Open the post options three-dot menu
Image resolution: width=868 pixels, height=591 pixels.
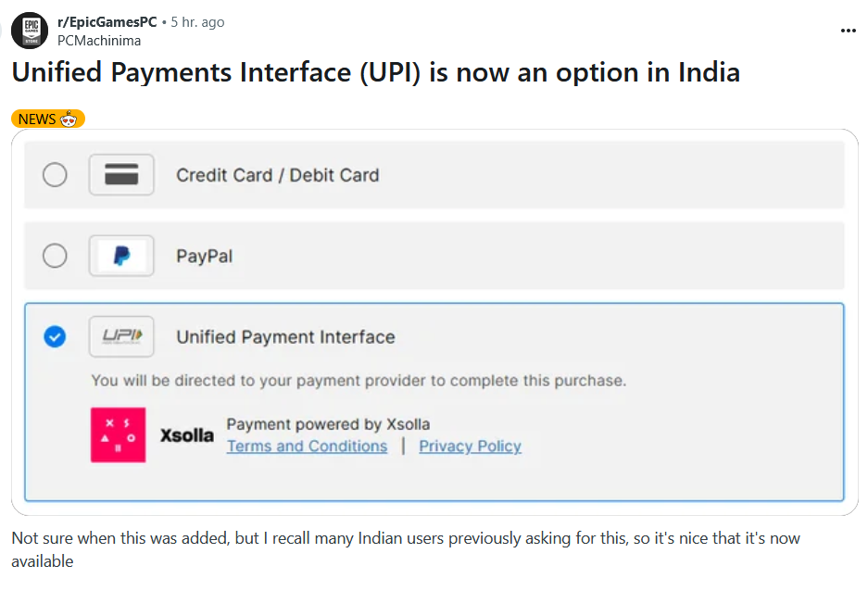click(848, 31)
